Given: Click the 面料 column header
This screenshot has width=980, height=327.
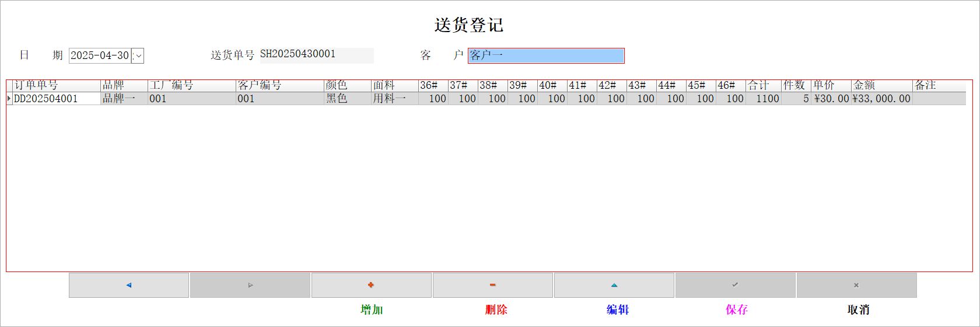Looking at the screenshot, I should coord(395,85).
